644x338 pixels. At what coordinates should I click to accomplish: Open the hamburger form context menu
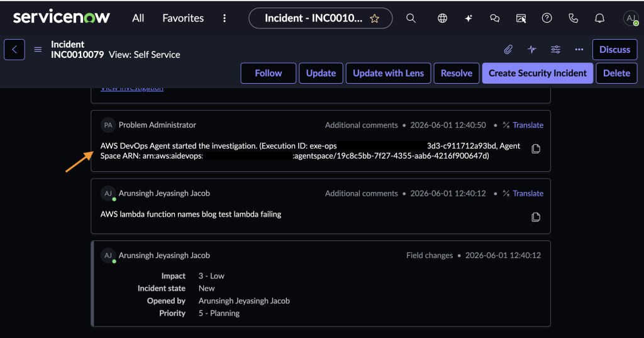[x=38, y=49]
